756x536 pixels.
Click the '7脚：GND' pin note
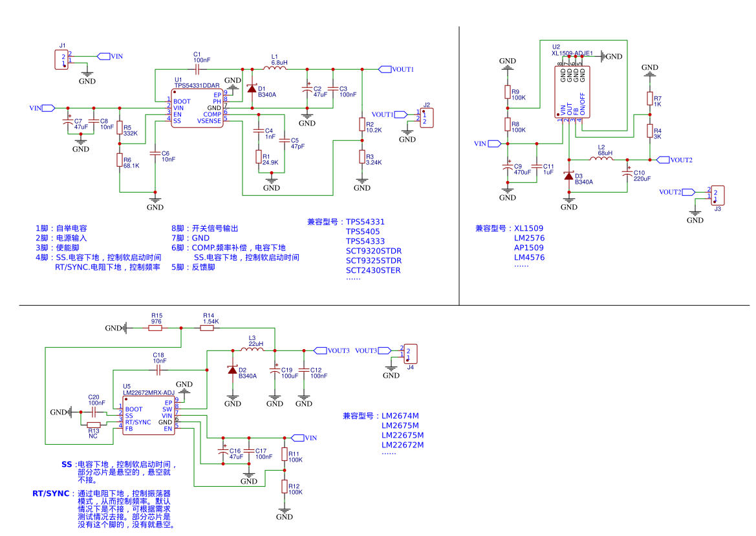coord(190,238)
